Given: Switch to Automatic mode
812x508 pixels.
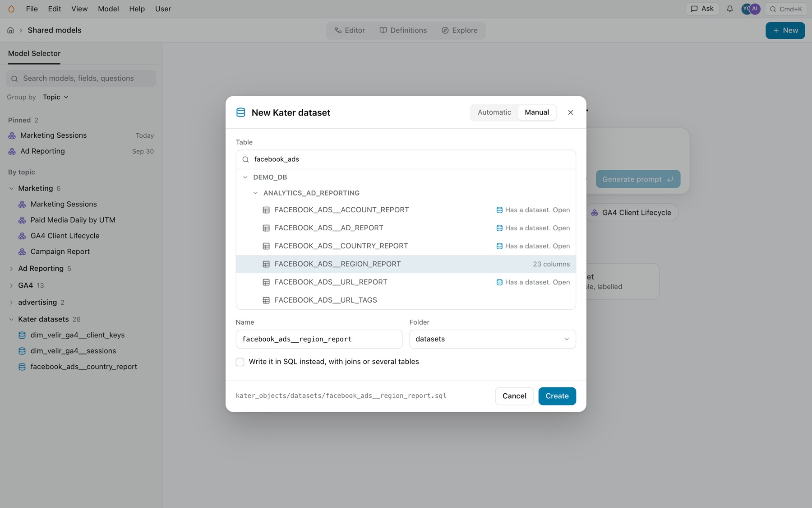Looking at the screenshot, I should point(494,112).
